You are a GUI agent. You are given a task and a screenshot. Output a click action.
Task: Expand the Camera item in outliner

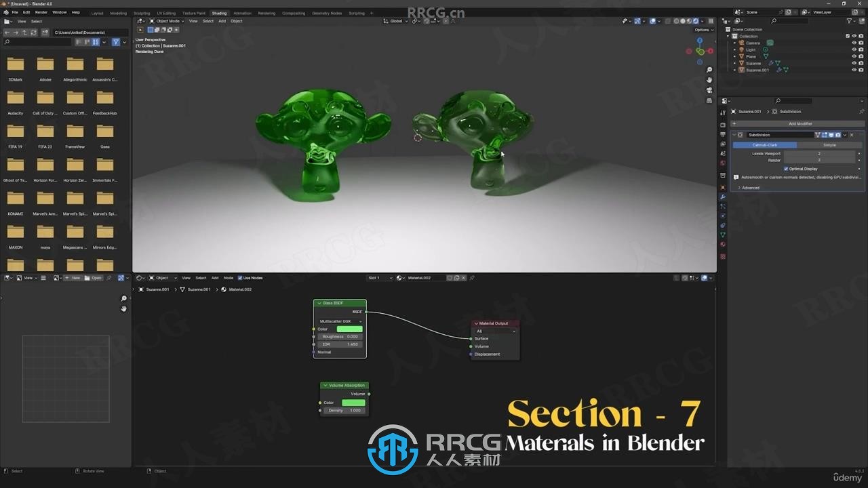click(735, 43)
